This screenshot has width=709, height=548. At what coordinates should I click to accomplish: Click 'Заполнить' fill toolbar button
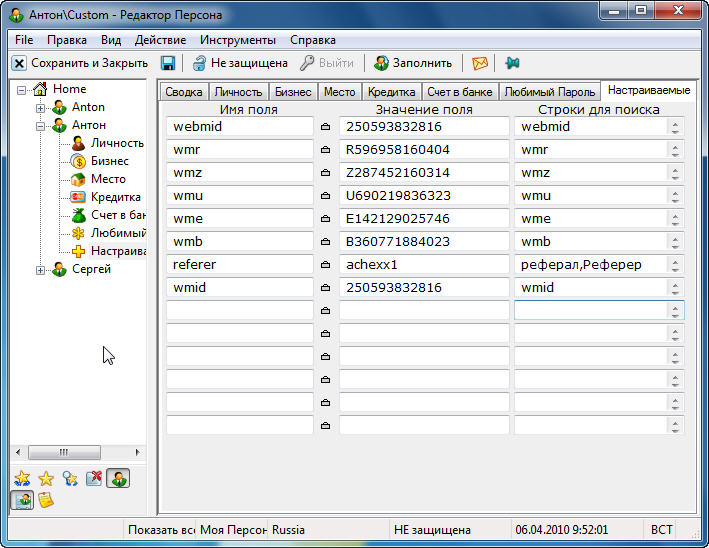(x=413, y=63)
